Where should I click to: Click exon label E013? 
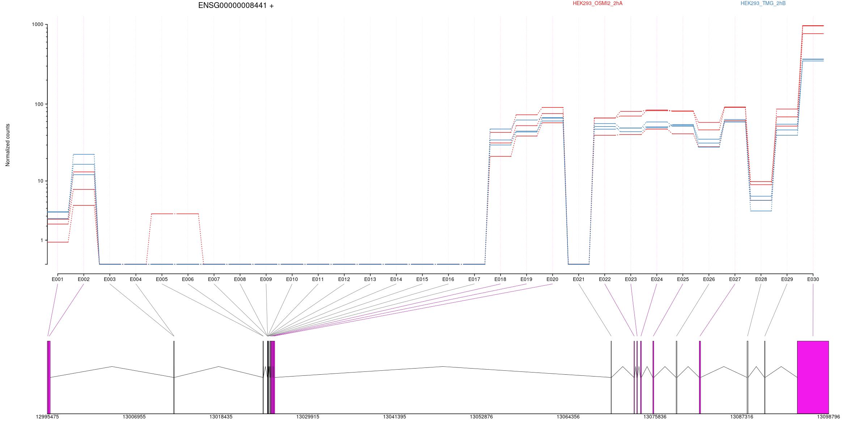click(370, 279)
